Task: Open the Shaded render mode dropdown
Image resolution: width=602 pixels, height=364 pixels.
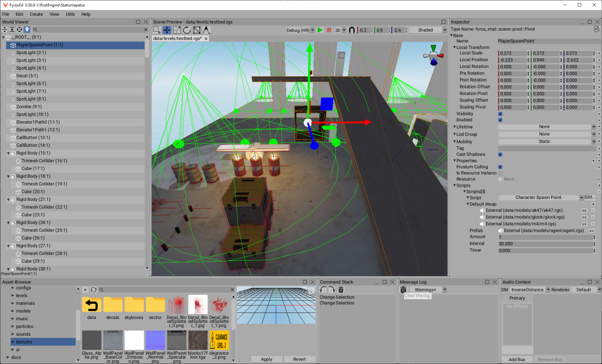Action: [x=428, y=30]
